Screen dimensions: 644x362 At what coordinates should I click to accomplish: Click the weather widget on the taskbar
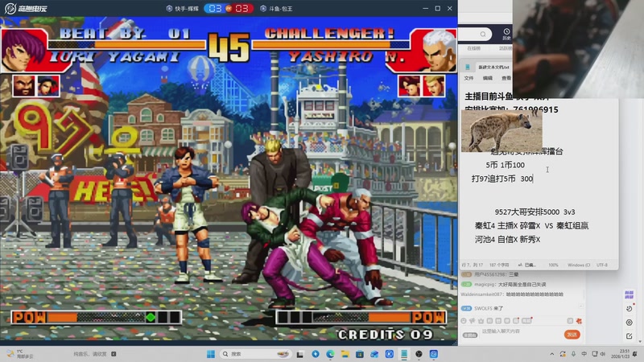[19, 354]
